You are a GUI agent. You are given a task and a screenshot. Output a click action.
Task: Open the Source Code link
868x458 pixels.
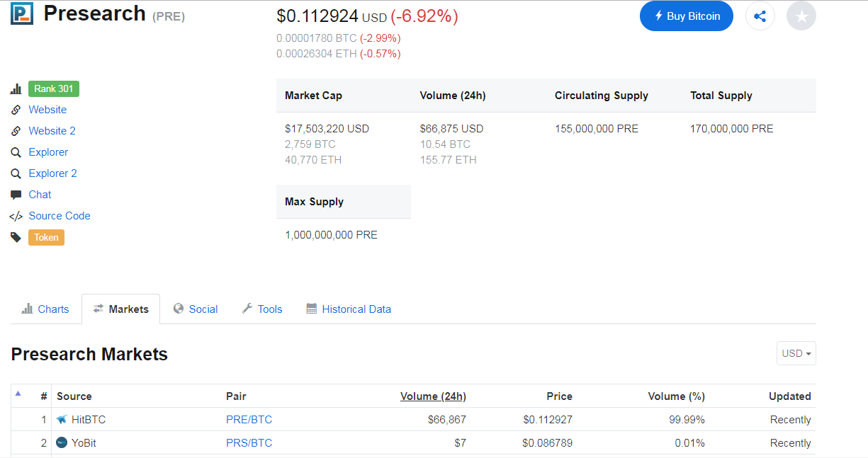tap(60, 216)
